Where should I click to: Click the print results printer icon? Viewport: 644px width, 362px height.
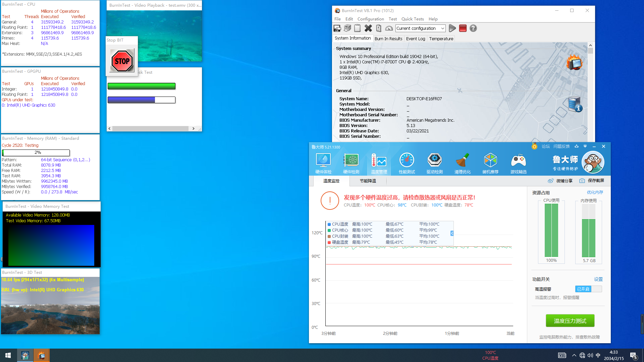click(x=347, y=28)
